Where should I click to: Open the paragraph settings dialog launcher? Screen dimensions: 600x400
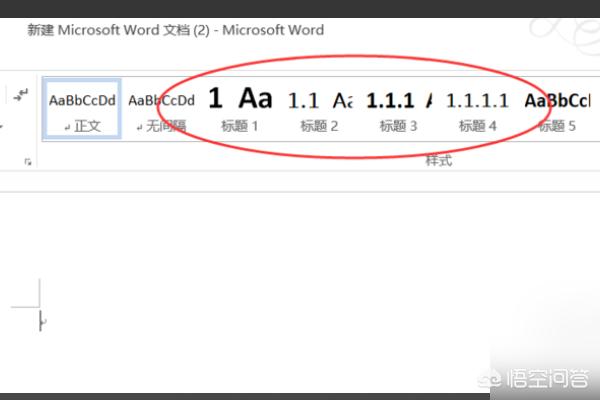click(27, 161)
